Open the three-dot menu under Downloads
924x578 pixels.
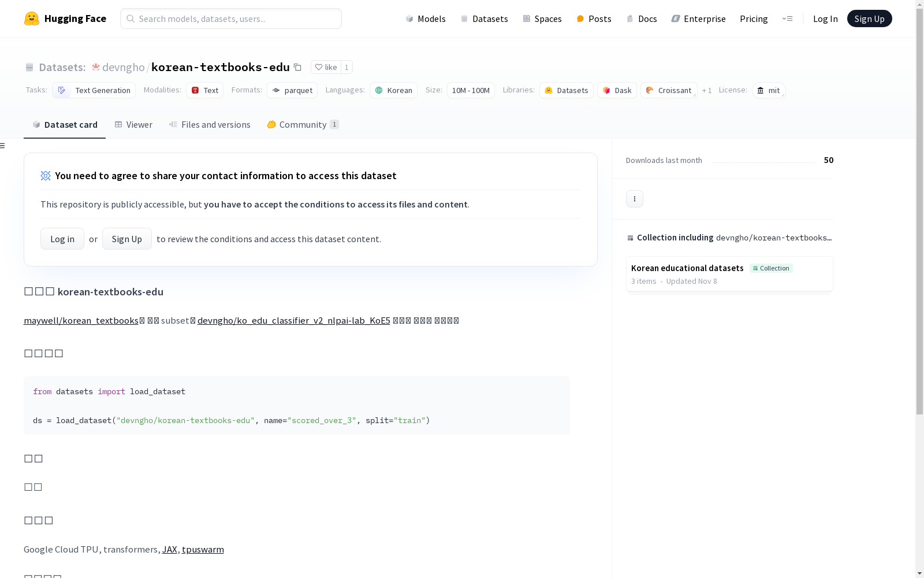635,199
